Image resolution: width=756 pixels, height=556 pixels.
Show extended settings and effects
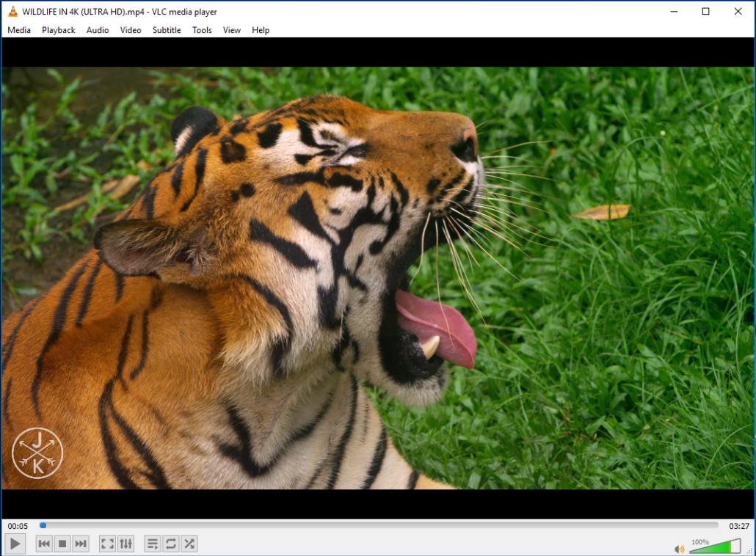[x=126, y=544]
